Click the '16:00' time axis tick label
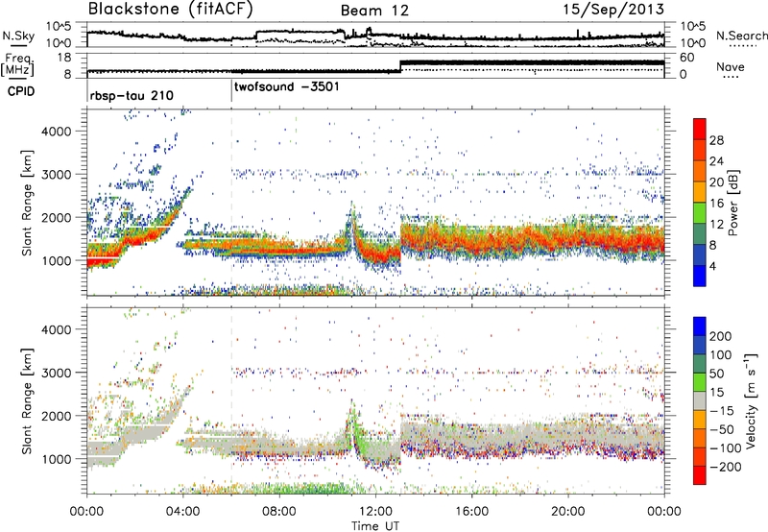Viewport: 768px width, 532px height. (x=471, y=512)
